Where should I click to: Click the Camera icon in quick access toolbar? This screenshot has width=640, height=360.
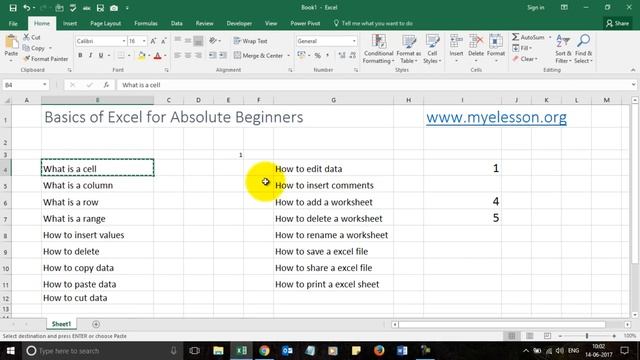click(x=114, y=8)
